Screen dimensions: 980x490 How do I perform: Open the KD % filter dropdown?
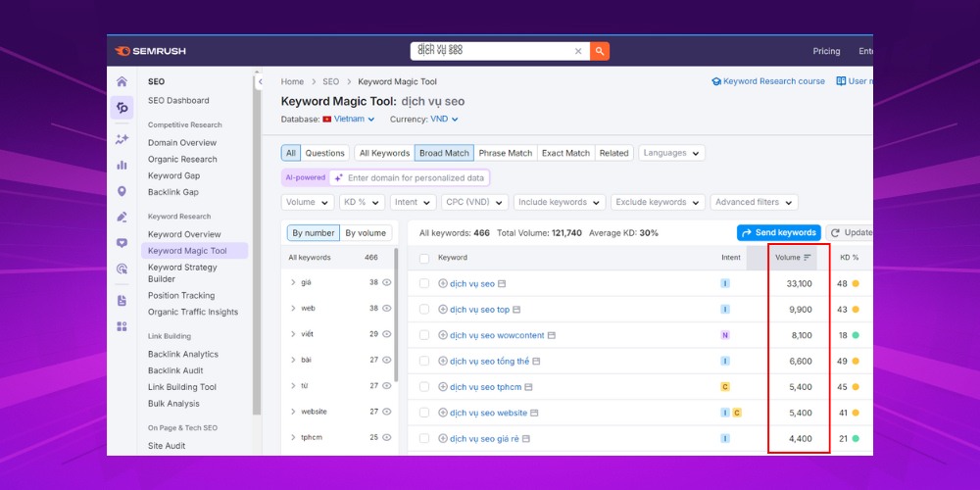coord(362,203)
